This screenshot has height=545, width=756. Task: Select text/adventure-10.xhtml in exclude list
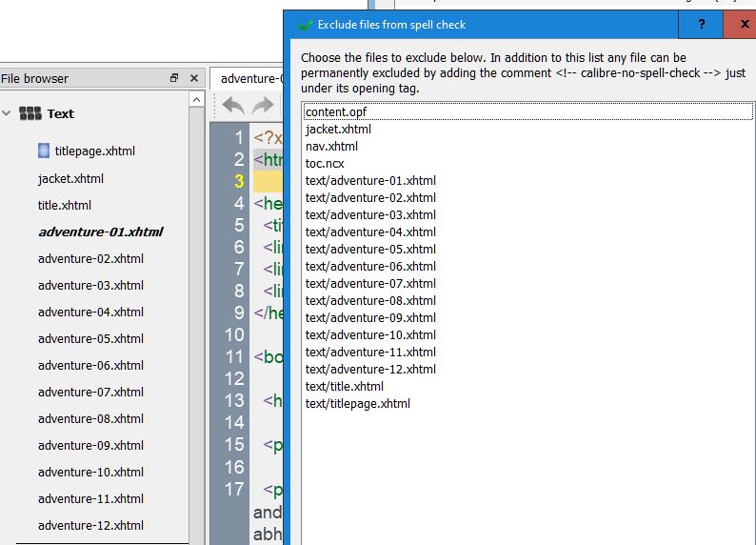coord(527,334)
